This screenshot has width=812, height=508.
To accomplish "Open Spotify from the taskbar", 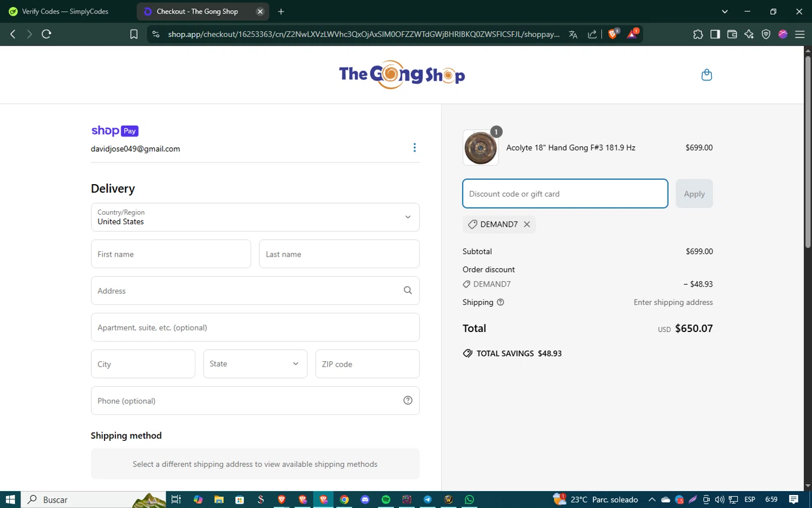I will tap(386, 499).
